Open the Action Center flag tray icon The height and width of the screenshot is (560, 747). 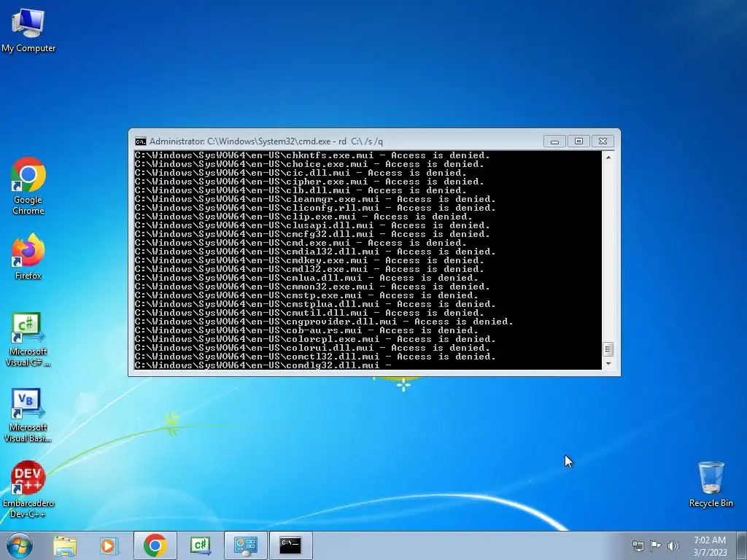pyautogui.click(x=656, y=546)
